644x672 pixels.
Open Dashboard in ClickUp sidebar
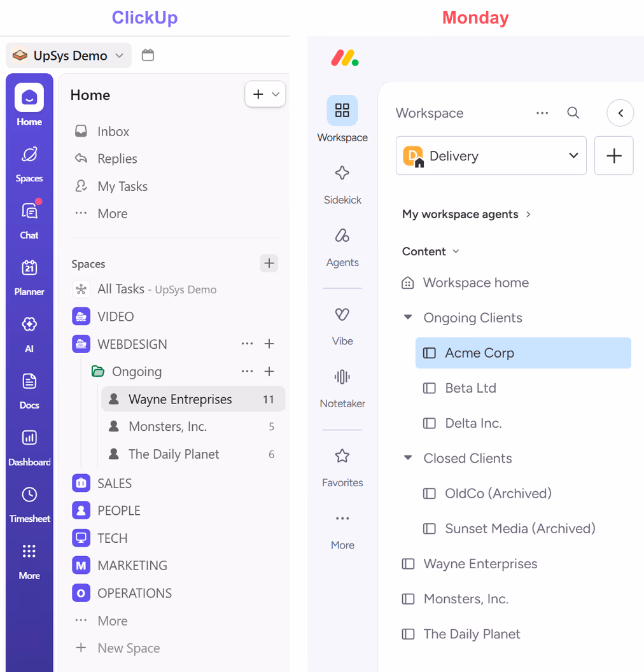point(29,448)
